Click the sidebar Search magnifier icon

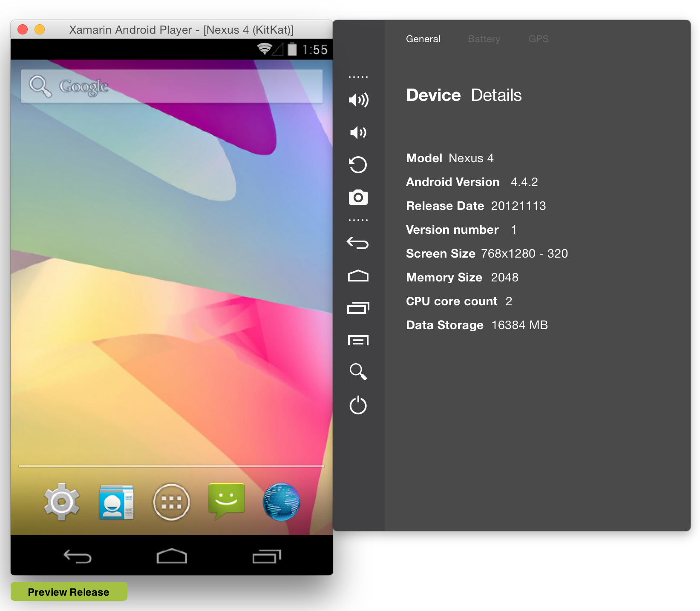[358, 372]
